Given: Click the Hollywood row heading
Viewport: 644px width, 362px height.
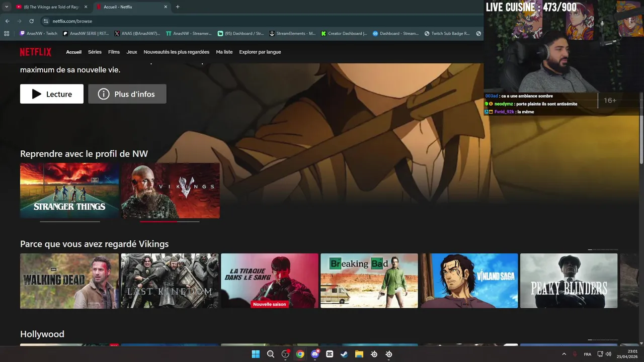Looking at the screenshot, I should (x=42, y=334).
